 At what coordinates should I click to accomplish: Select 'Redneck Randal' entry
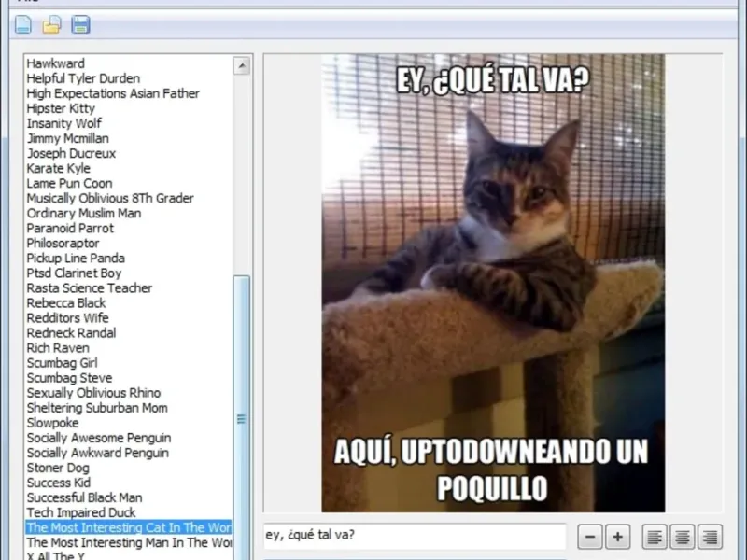point(71,333)
